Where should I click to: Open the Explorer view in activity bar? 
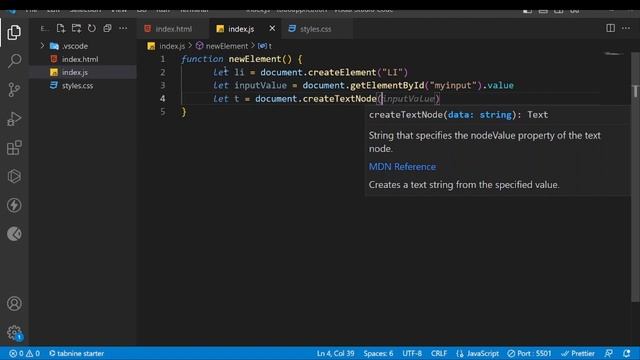[x=14, y=32]
